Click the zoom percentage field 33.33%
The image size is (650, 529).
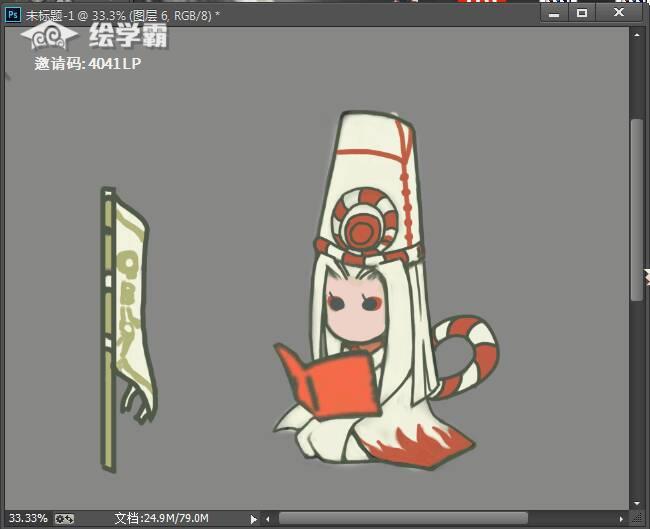tap(28, 518)
